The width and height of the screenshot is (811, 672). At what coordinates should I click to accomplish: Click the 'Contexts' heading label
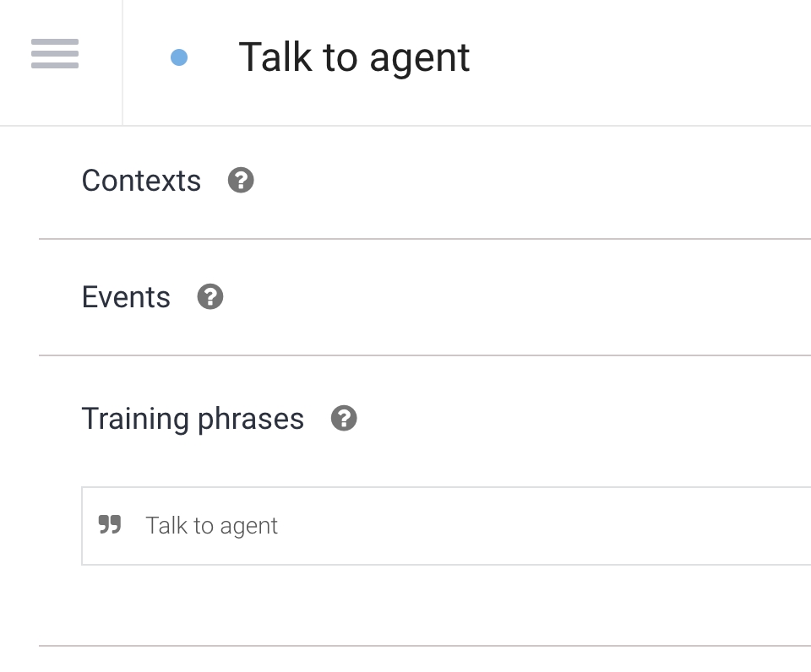coord(141,181)
